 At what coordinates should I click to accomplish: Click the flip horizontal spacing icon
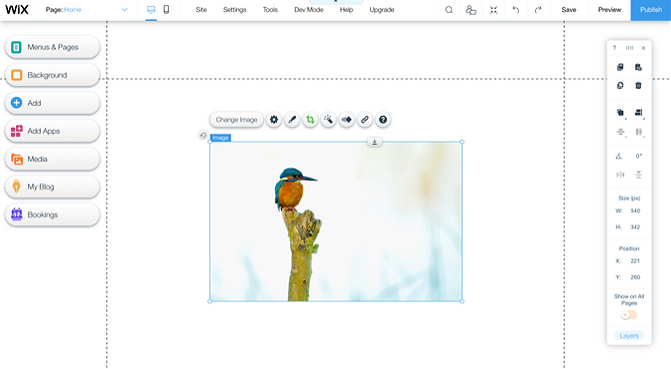[620, 175]
